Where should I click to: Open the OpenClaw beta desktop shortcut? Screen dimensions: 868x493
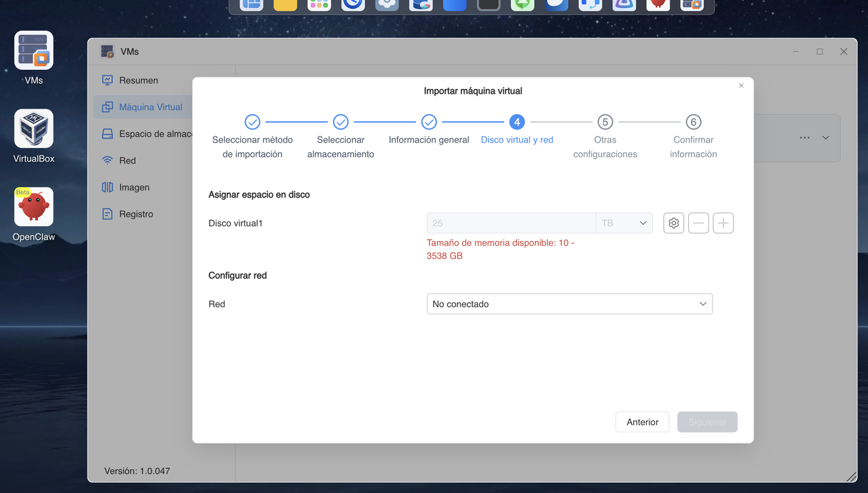(x=34, y=207)
